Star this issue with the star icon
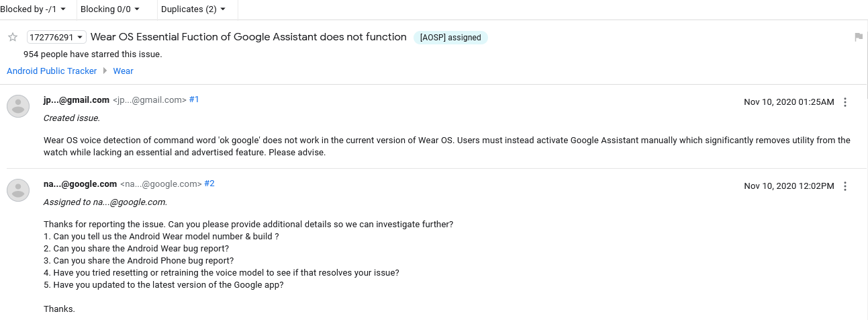Image resolution: width=868 pixels, height=320 pixels. click(x=12, y=37)
